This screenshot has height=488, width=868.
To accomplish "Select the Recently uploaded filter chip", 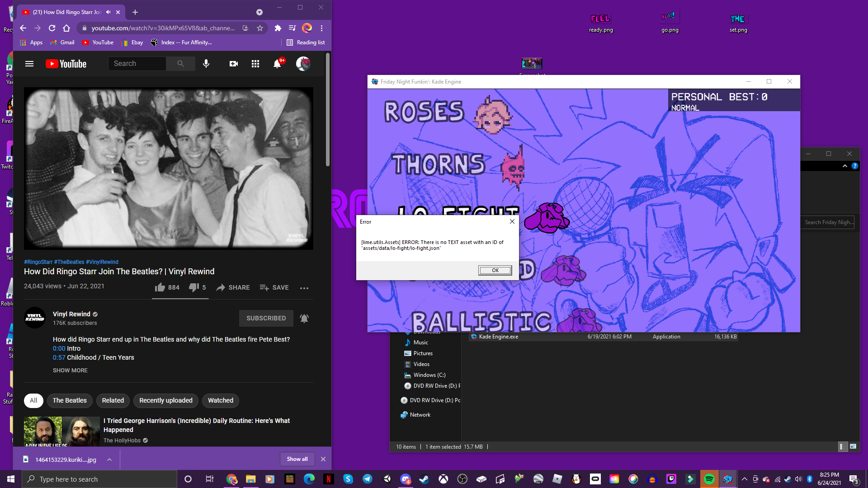I will [165, 400].
